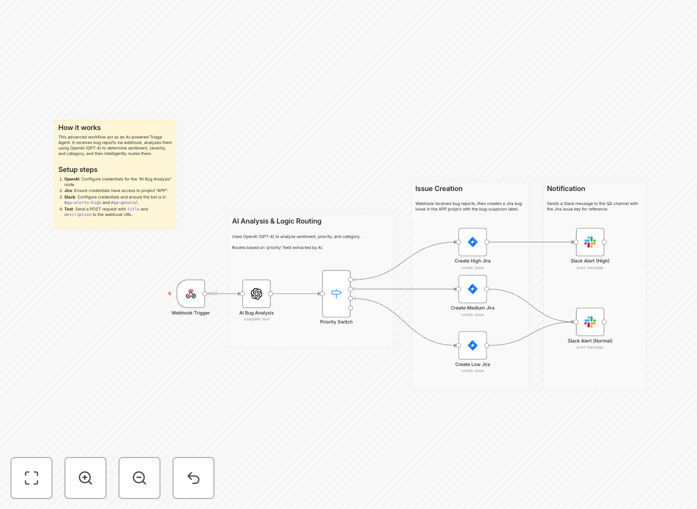Click the 'Slack Alert (Normal)' label
This screenshot has height=509, width=697.
(590, 341)
